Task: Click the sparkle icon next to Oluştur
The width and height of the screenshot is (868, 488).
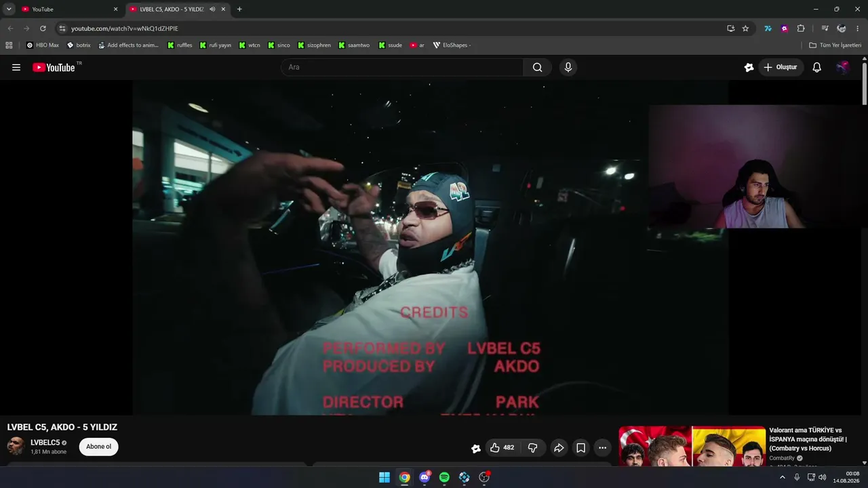Action: pos(749,67)
